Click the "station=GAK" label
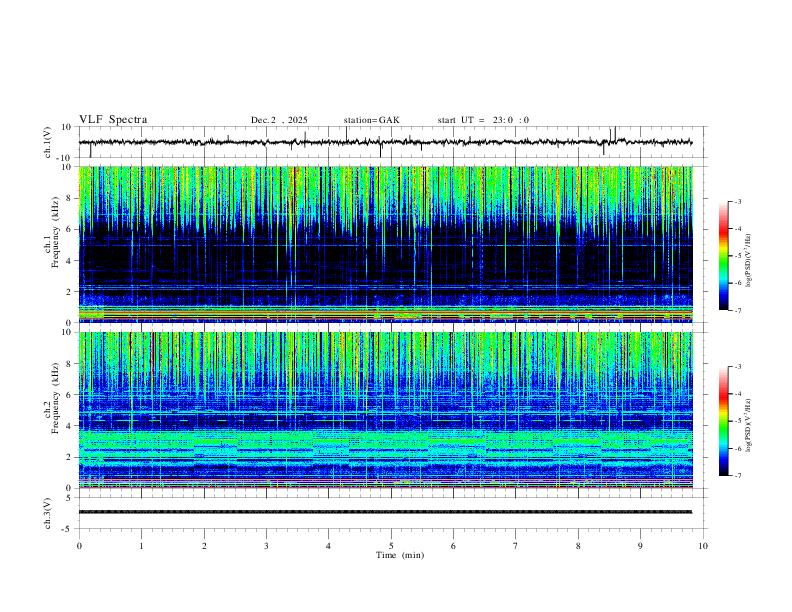Image resolution: width=792 pixels, height=612 pixels. 371,120
